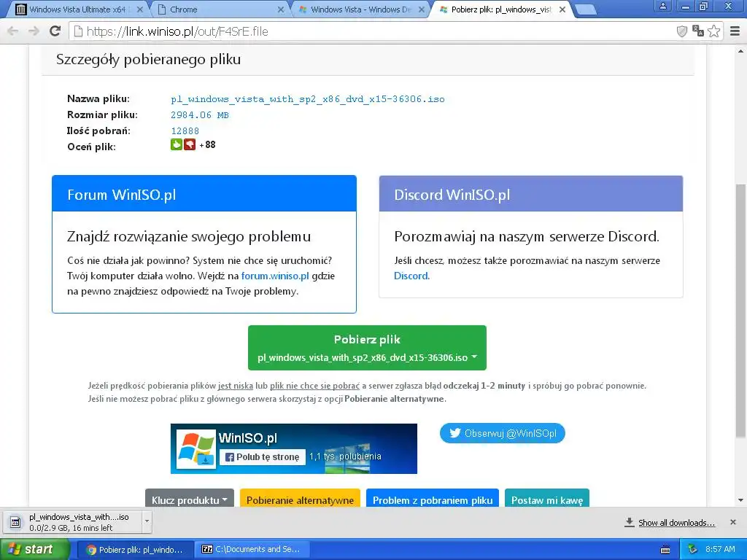Click the red thumbs-down rating icon
Image resolution: width=747 pixels, height=560 pixels.
click(x=190, y=144)
